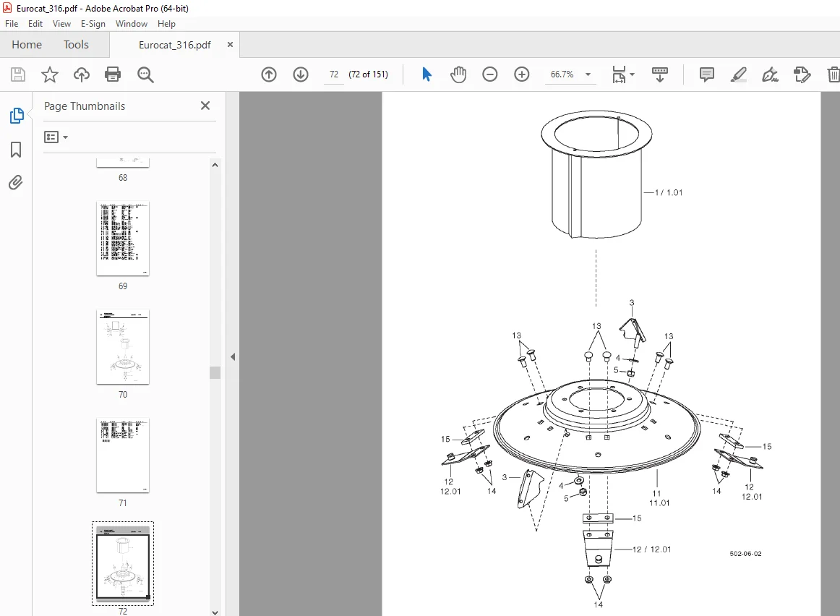Click thumbnail scrollbar down arrow
The image size is (840, 616).
(215, 612)
